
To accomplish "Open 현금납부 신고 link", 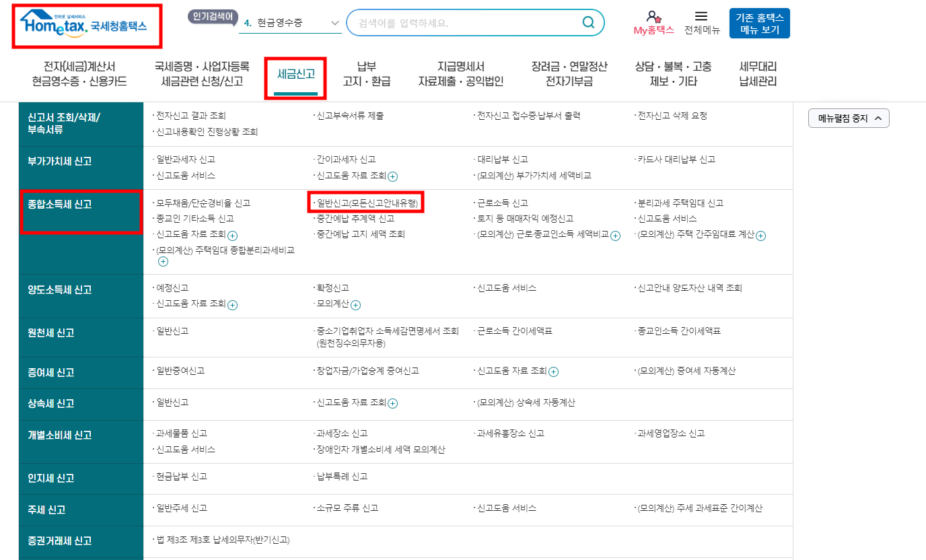I will (x=180, y=477).
